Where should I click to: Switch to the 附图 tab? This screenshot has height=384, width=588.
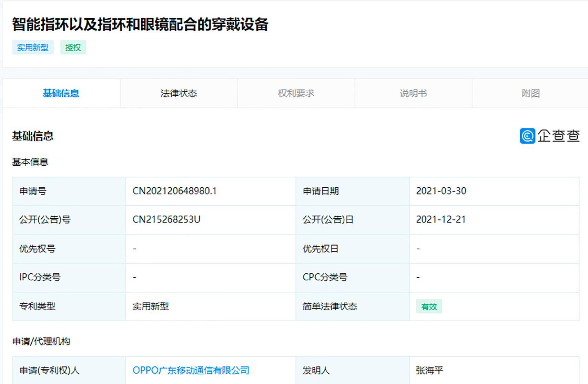pos(531,93)
